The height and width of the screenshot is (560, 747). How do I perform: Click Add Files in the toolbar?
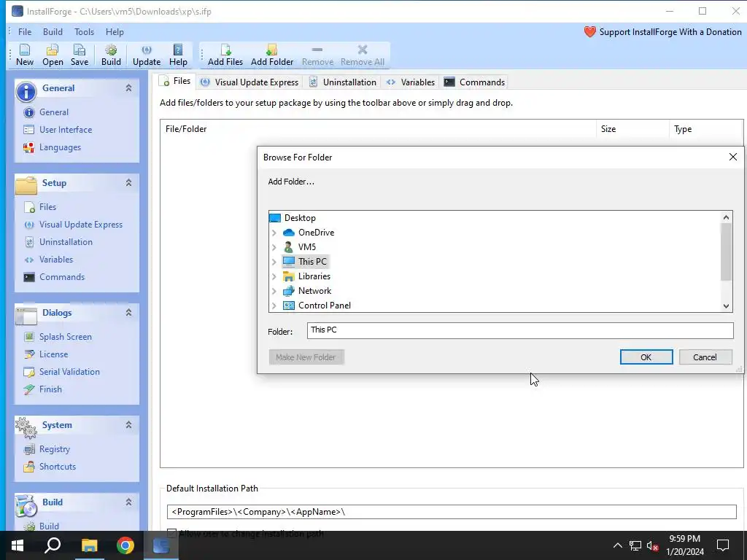point(225,55)
